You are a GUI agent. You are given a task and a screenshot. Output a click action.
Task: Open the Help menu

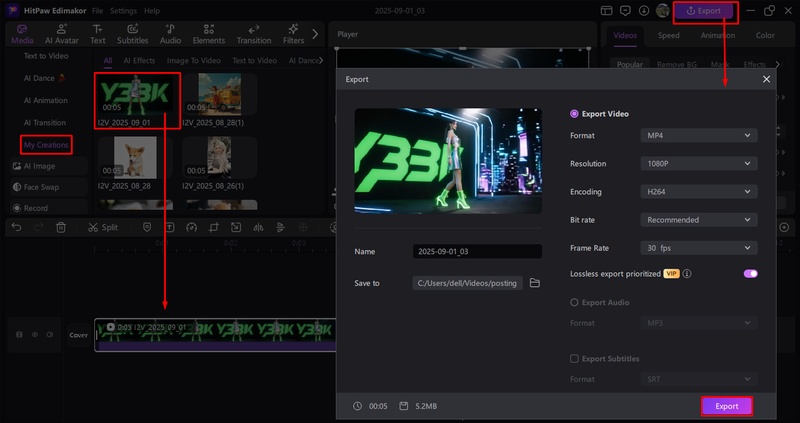tap(152, 11)
